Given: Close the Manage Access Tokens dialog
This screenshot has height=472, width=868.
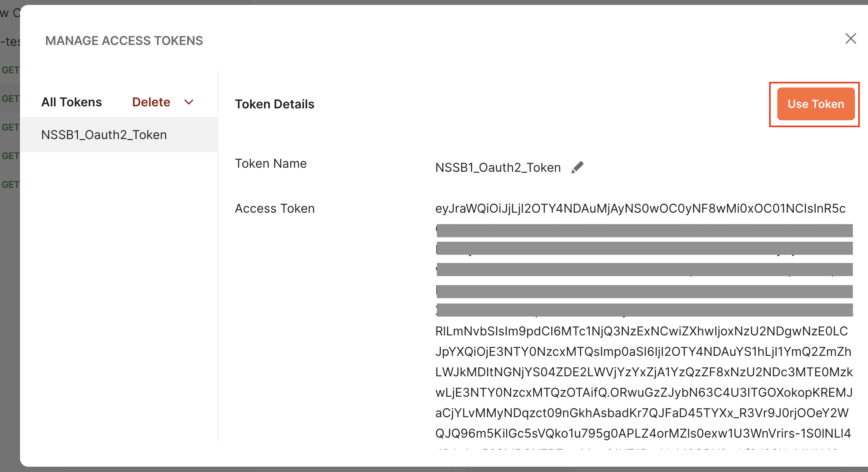Looking at the screenshot, I should pos(850,39).
